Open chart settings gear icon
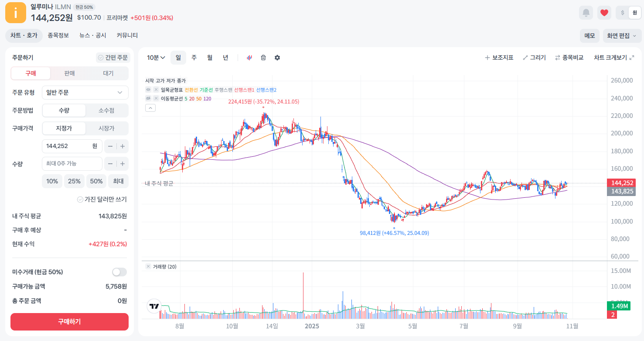 click(277, 58)
